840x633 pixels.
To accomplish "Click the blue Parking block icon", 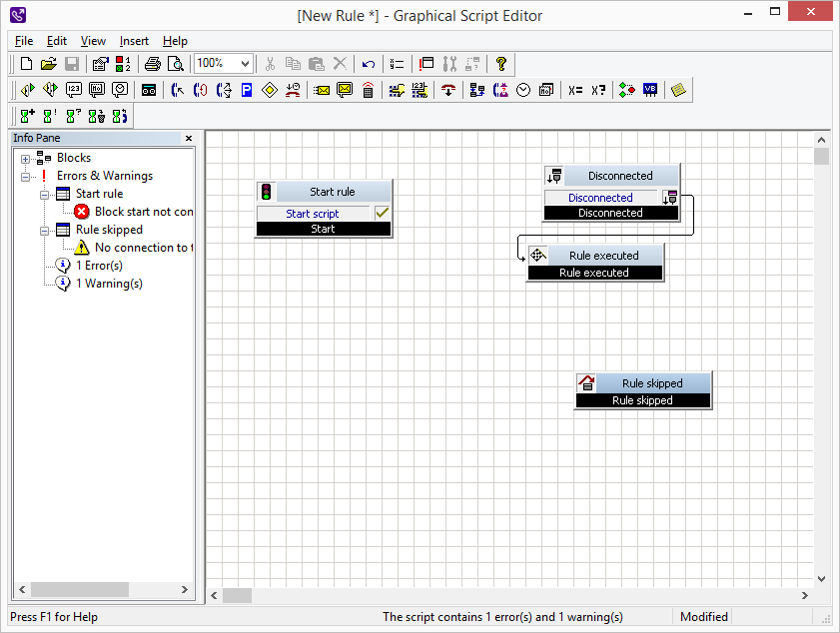I will point(246,90).
